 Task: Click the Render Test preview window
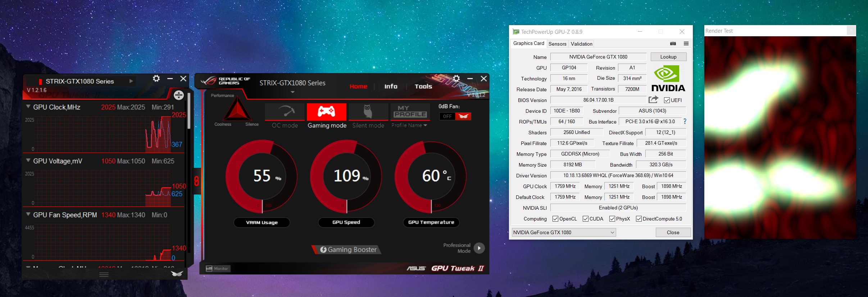780,138
